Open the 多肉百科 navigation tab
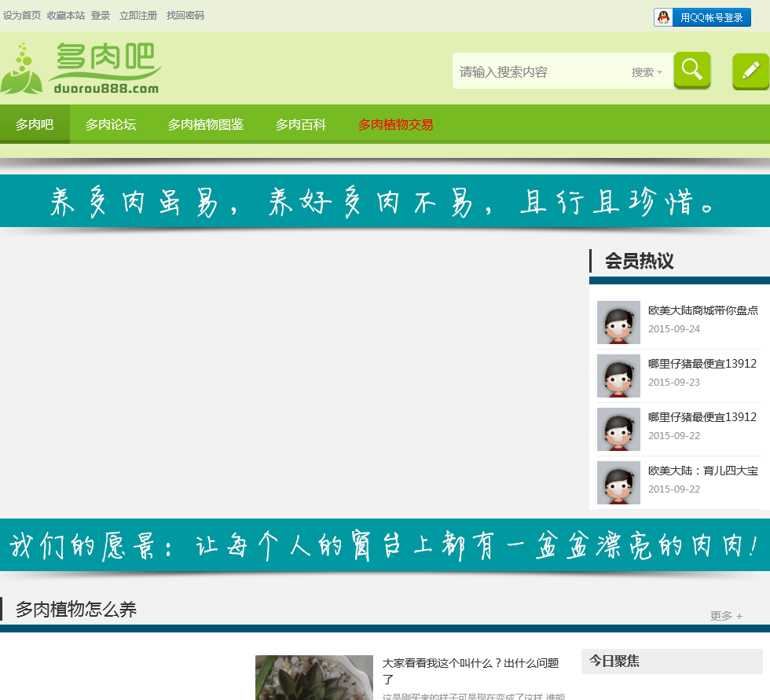770x700 pixels. tap(300, 124)
